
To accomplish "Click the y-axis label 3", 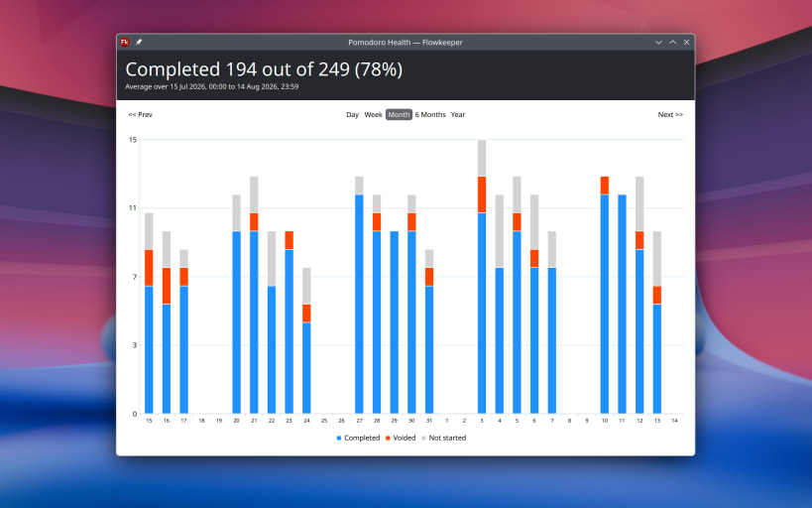I will point(135,345).
